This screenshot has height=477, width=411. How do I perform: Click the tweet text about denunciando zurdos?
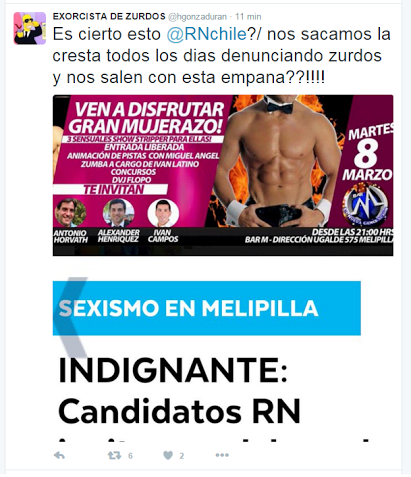(222, 56)
